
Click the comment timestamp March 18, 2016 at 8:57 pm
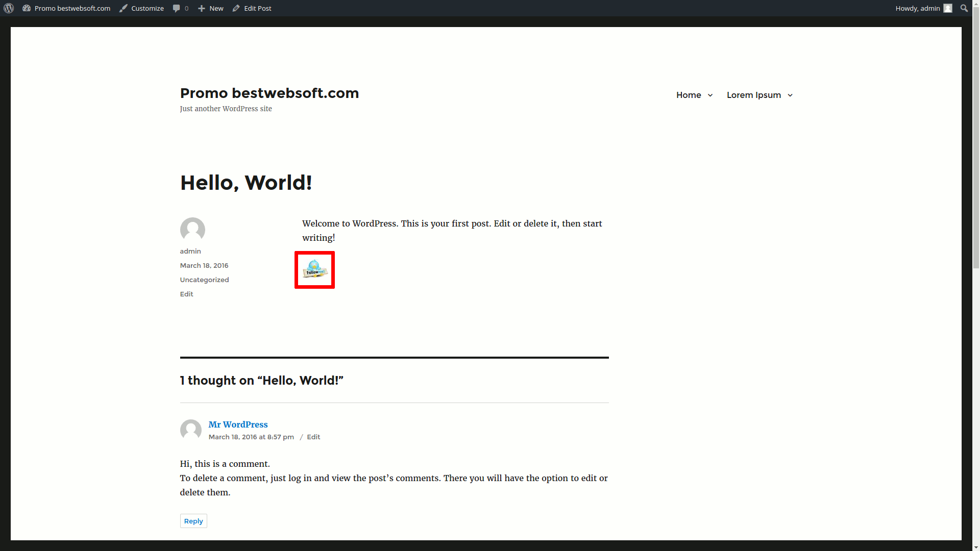251,437
